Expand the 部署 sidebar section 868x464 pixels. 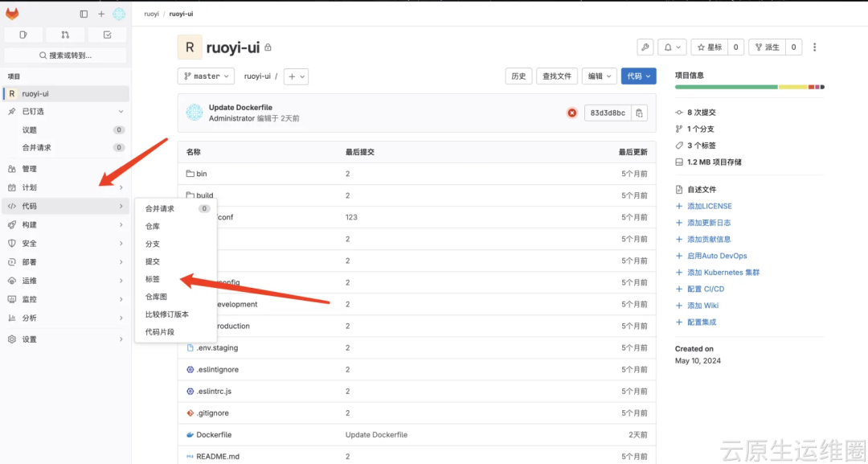pos(66,262)
